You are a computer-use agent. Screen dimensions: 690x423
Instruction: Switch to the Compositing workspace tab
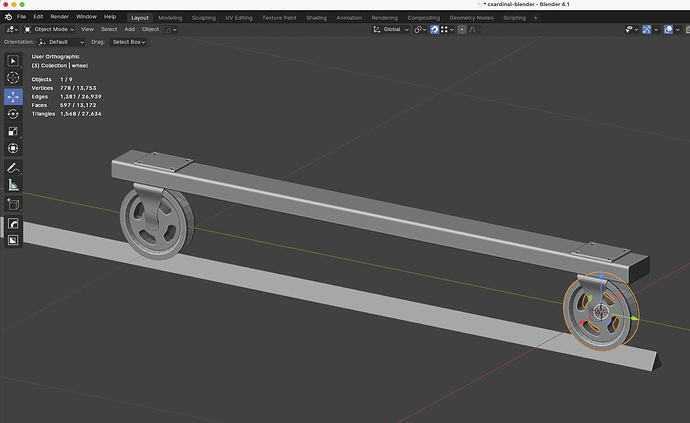click(x=423, y=18)
